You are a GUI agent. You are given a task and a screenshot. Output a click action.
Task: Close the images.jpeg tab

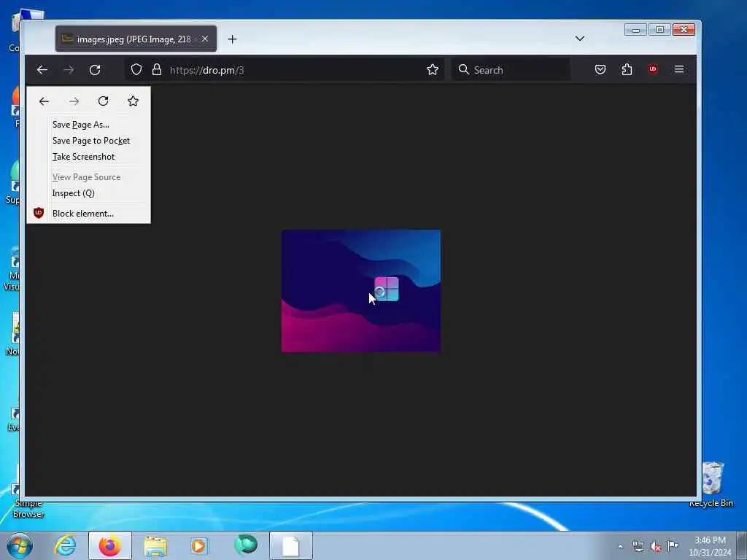click(x=205, y=39)
